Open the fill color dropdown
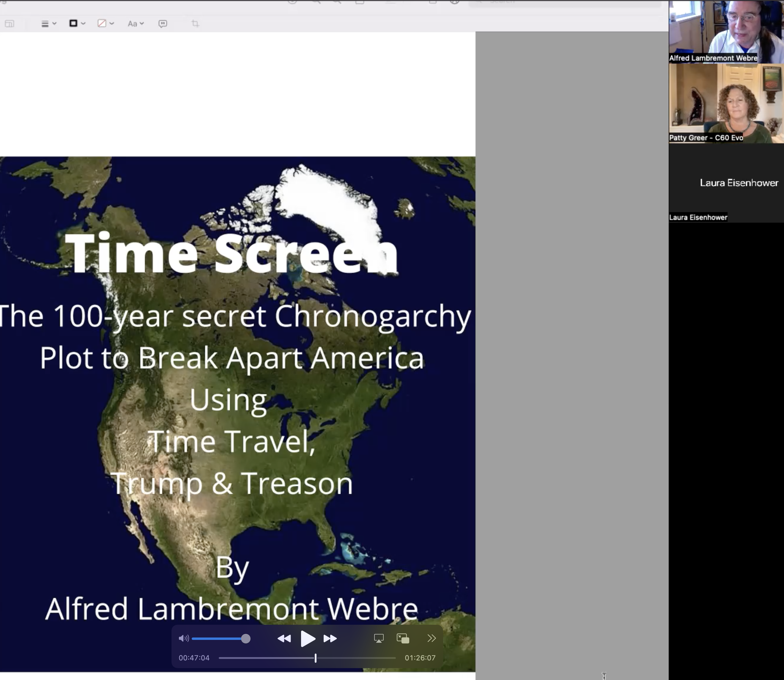The image size is (784, 680). click(x=106, y=23)
